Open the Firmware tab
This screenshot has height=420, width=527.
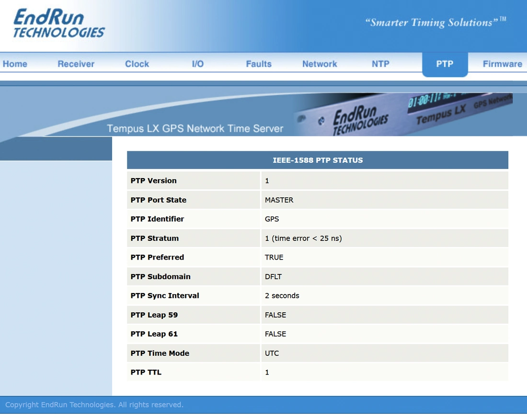click(503, 64)
